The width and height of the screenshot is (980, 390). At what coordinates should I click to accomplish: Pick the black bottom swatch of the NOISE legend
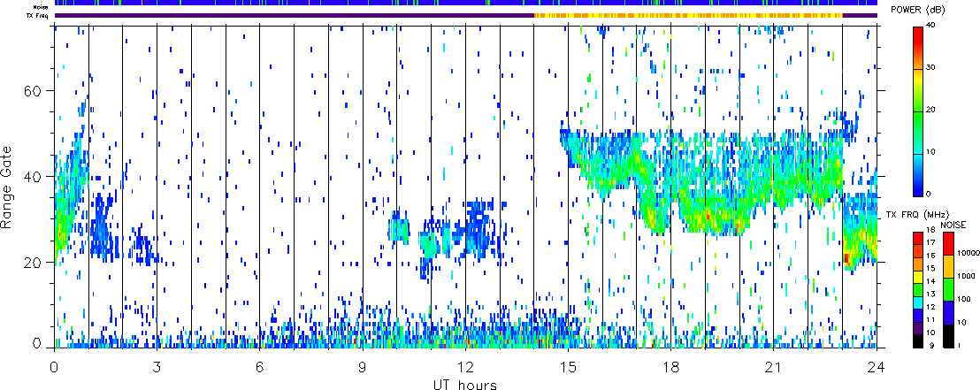pos(949,336)
